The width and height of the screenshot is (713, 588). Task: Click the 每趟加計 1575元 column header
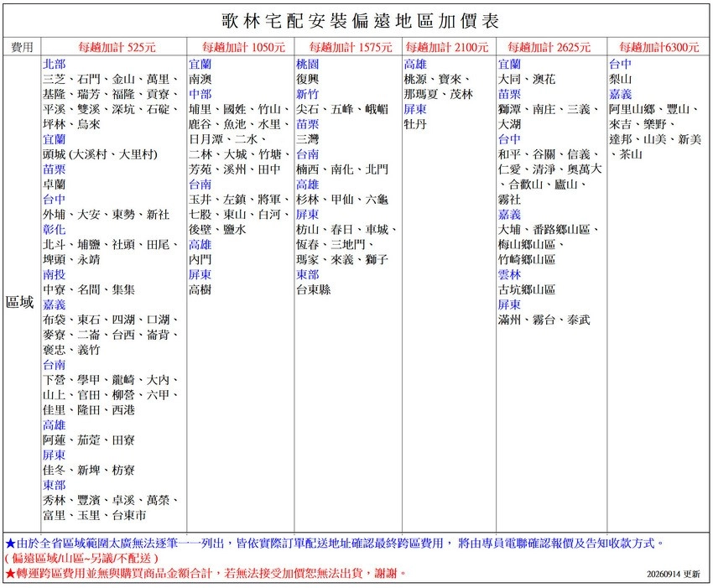click(350, 47)
